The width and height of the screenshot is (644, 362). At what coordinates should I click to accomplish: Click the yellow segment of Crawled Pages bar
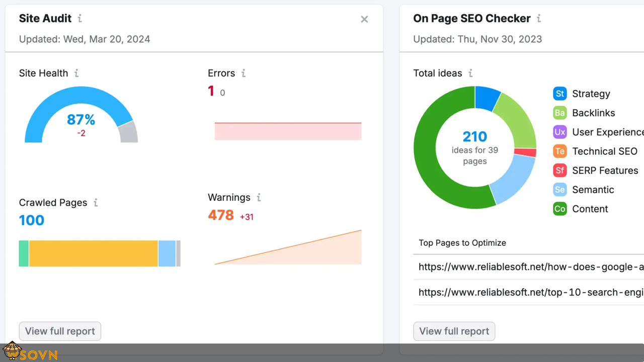coord(94,253)
